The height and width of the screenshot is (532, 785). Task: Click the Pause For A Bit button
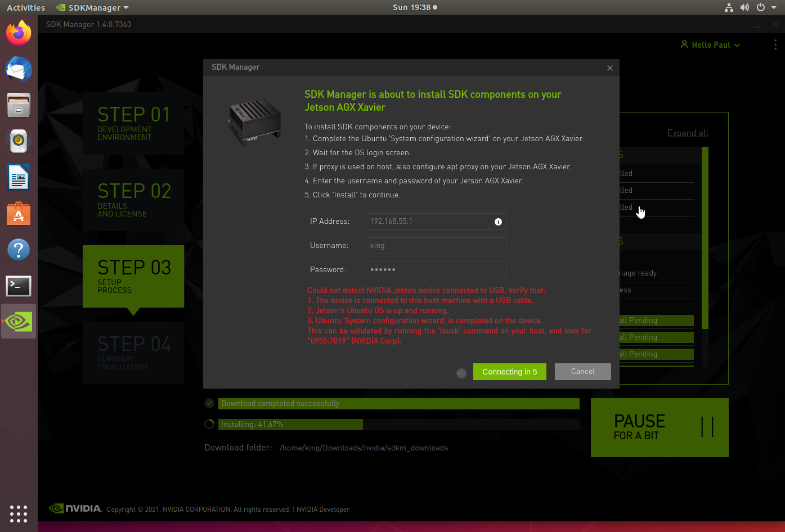(660, 427)
